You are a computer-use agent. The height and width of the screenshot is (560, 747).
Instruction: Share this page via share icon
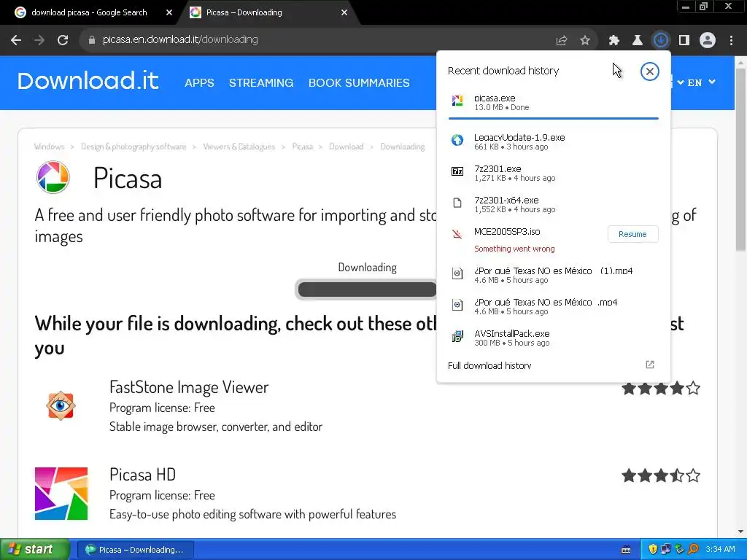(x=562, y=41)
